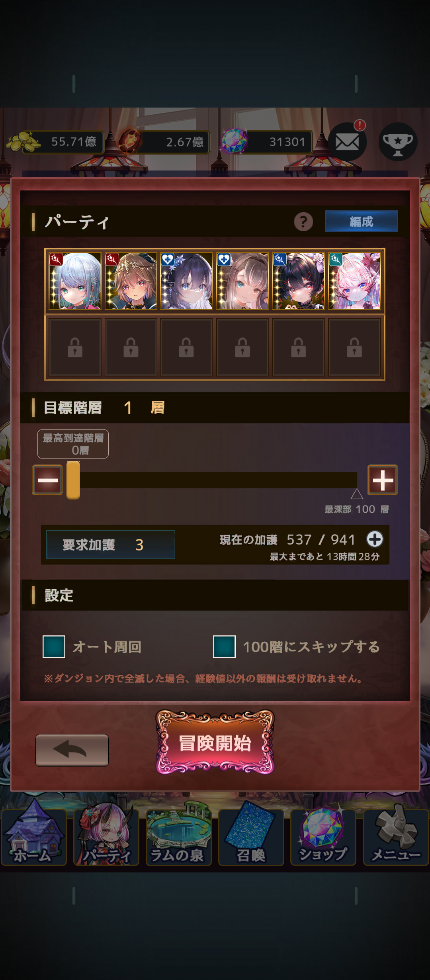Switch to the パーティ bottom tab
The height and width of the screenshot is (980, 430).
click(106, 837)
